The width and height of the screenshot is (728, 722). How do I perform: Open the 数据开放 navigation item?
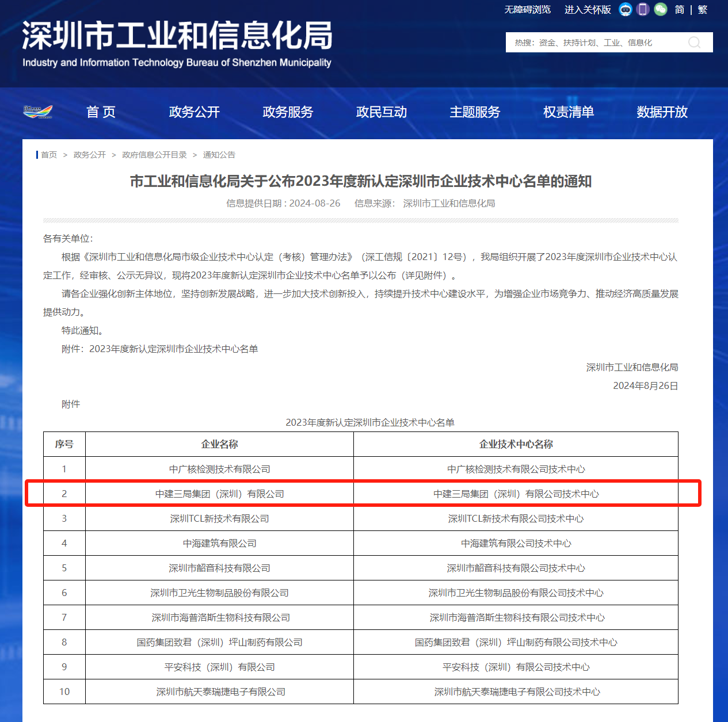tap(662, 112)
